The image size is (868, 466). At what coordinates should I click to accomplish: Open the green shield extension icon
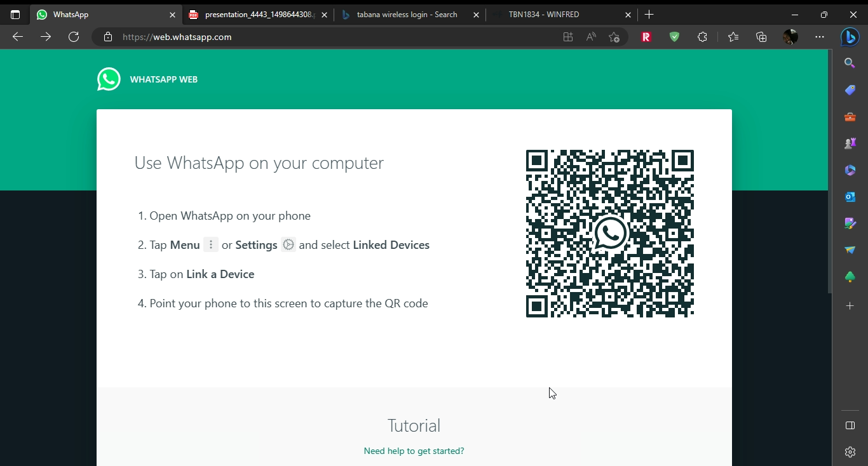674,37
